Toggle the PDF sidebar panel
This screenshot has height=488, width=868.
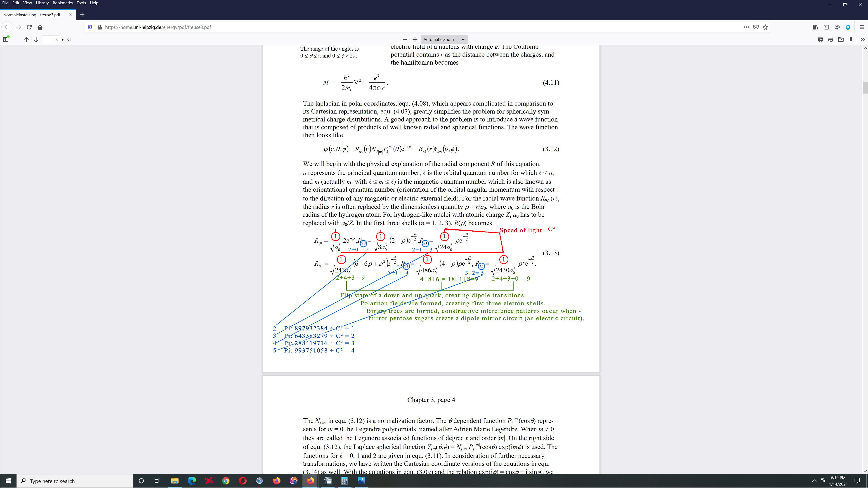tap(6, 39)
